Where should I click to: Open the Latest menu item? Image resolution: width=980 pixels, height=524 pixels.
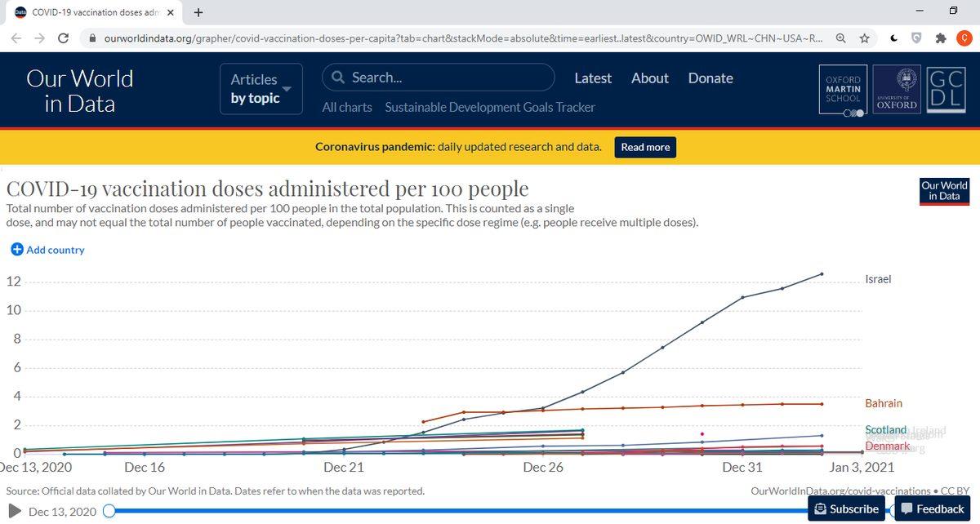[592, 78]
